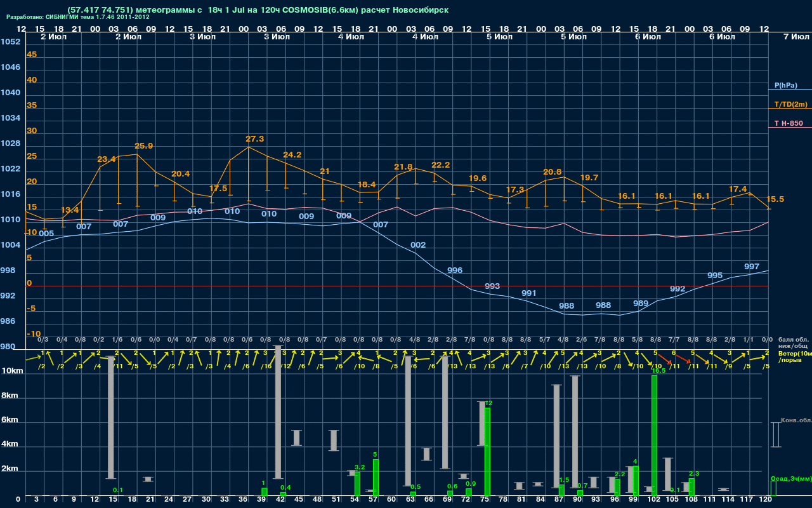Click the pressure value 993

pyautogui.click(x=492, y=286)
